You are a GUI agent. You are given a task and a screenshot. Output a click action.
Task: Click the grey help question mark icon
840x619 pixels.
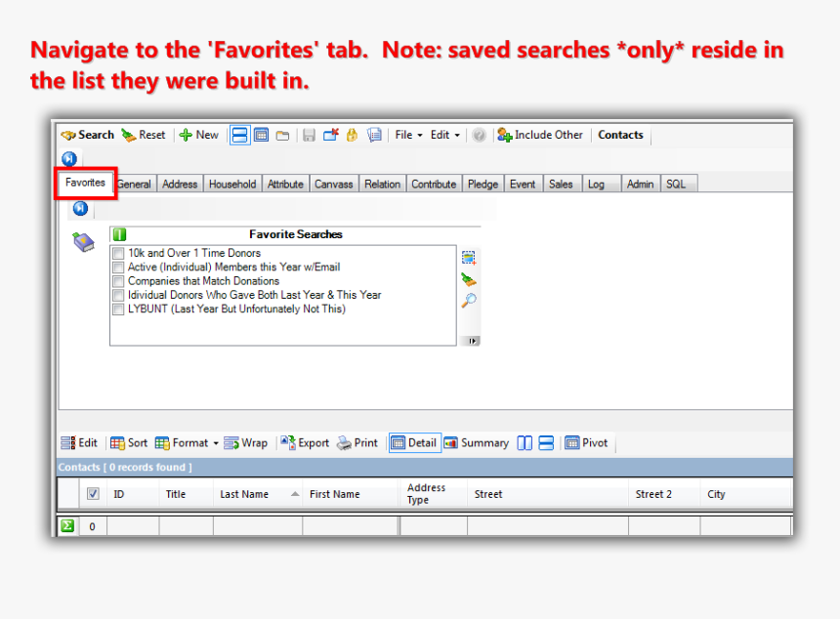click(479, 135)
